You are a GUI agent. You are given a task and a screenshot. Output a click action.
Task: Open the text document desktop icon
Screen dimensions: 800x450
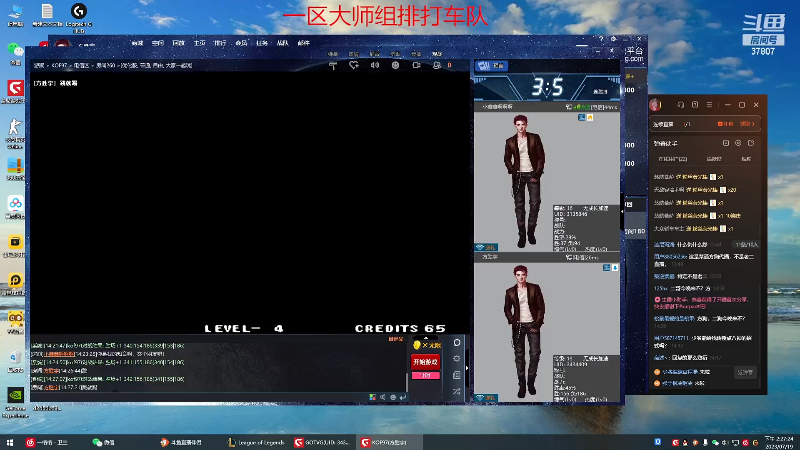coord(47,15)
